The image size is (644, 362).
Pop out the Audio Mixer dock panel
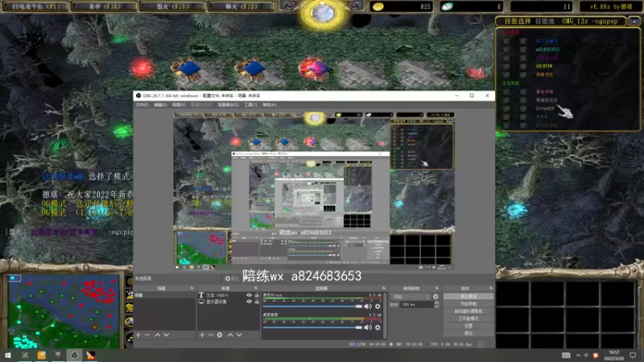(x=384, y=288)
